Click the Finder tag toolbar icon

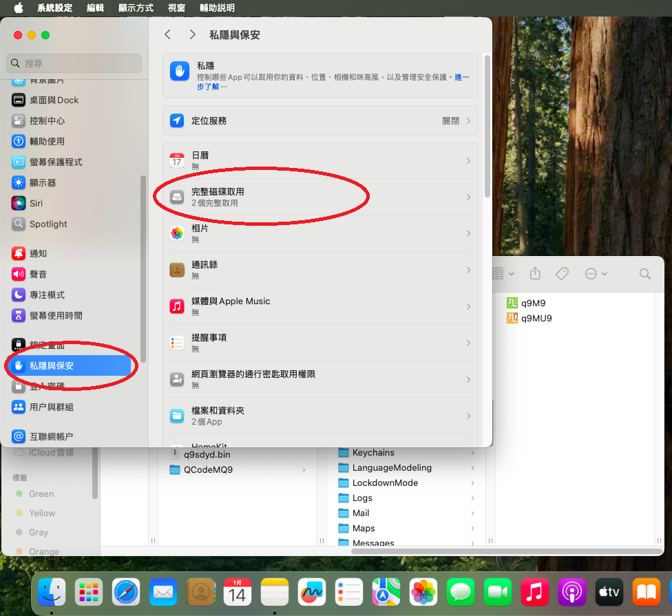[x=562, y=274]
